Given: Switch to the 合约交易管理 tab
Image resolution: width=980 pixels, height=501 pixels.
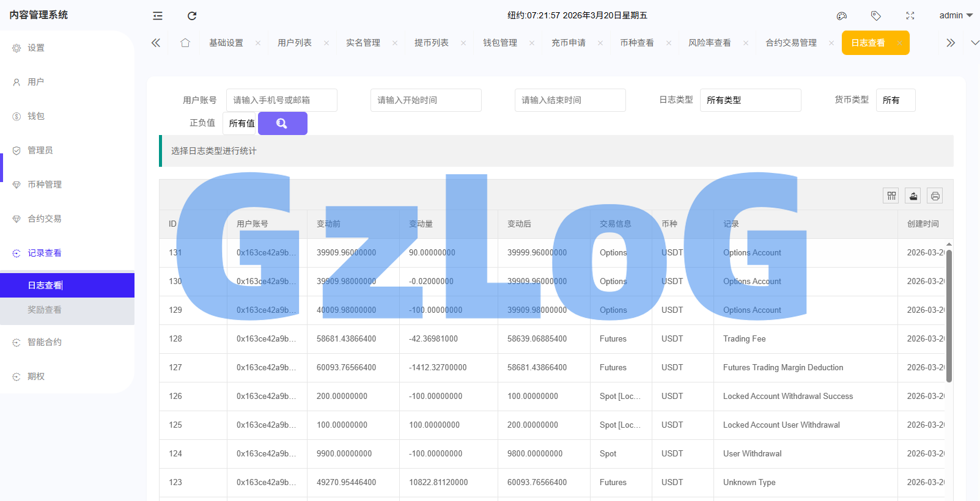Looking at the screenshot, I should pos(791,43).
